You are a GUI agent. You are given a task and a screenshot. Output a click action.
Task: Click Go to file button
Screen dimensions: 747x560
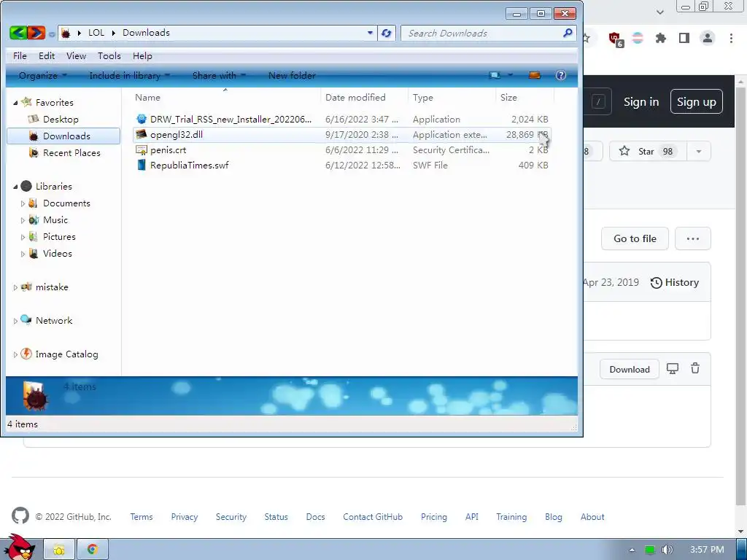coord(635,238)
